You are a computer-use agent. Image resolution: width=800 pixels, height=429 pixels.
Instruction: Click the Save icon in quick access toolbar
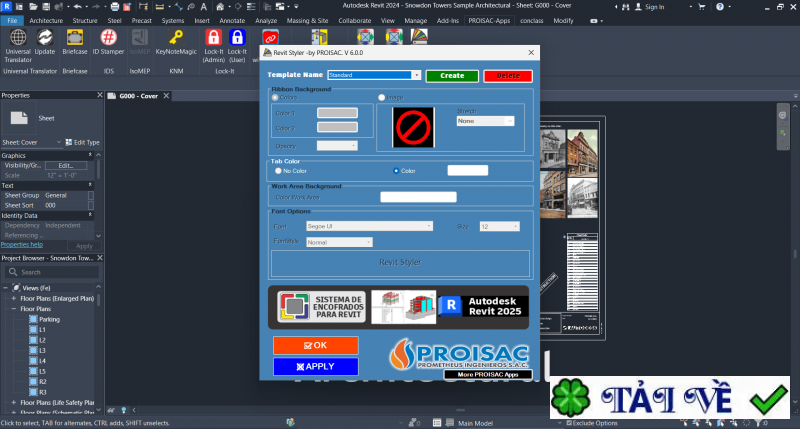coord(46,7)
